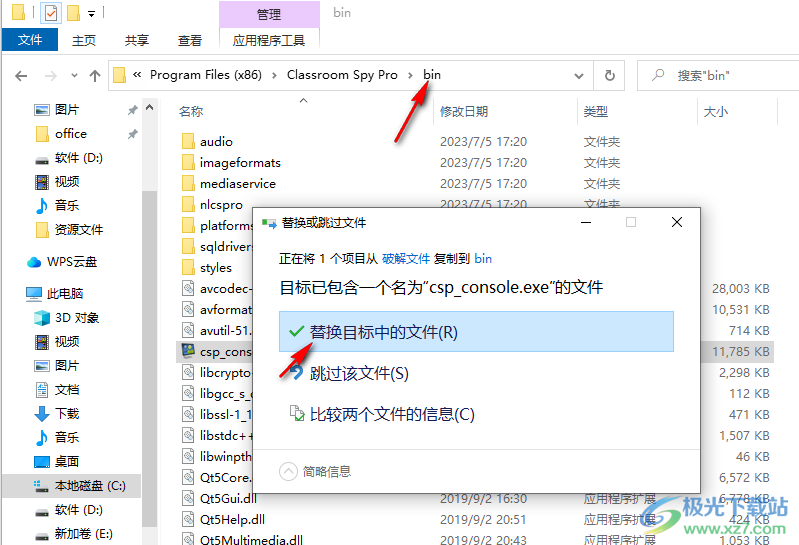
Task: Select the styles folder
Action: 216,267
